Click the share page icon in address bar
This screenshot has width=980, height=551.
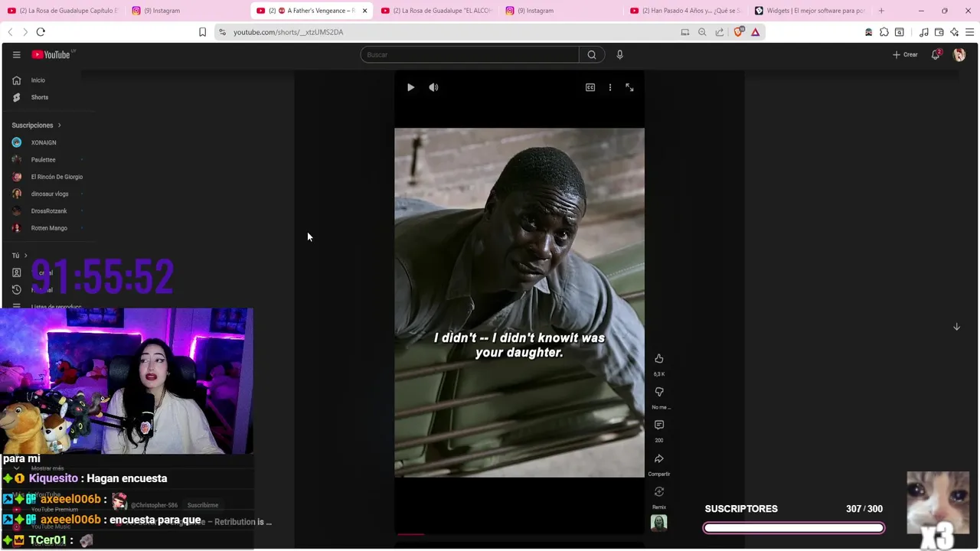[720, 32]
